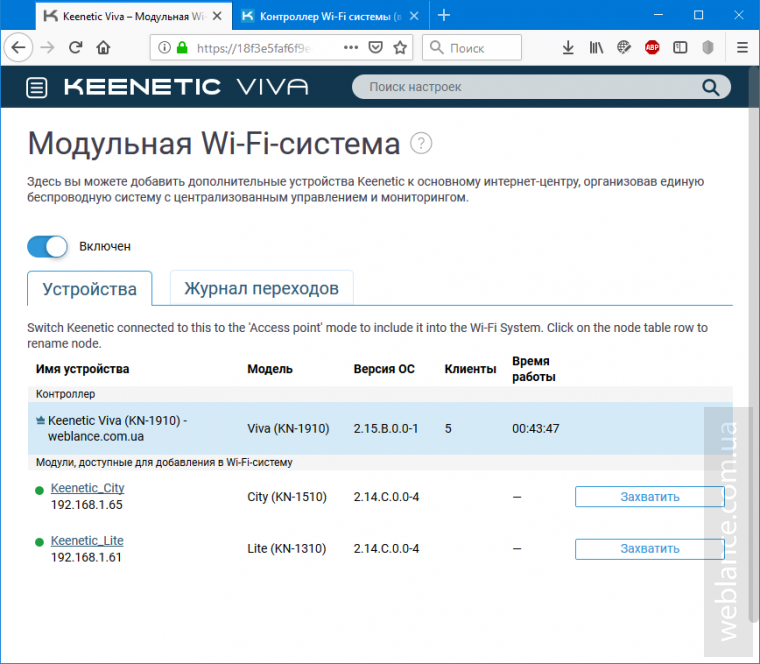Viewport: 760px width, 664px height.
Task: Open the Adblock Plus ABP icon
Action: (652, 47)
